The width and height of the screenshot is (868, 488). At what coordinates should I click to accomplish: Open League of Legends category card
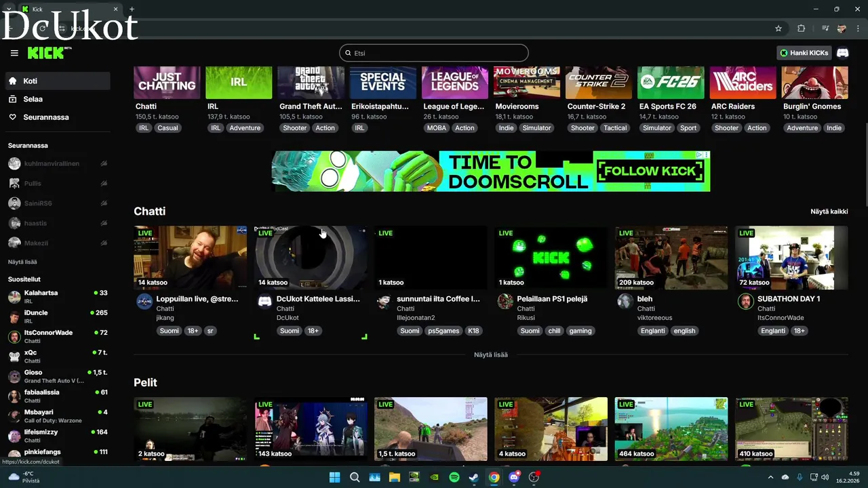[x=454, y=83]
